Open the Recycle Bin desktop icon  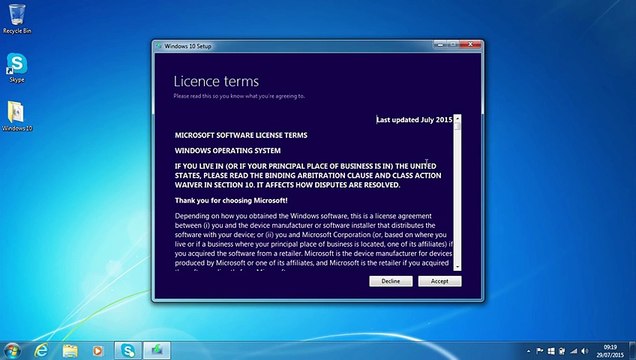pos(17,19)
